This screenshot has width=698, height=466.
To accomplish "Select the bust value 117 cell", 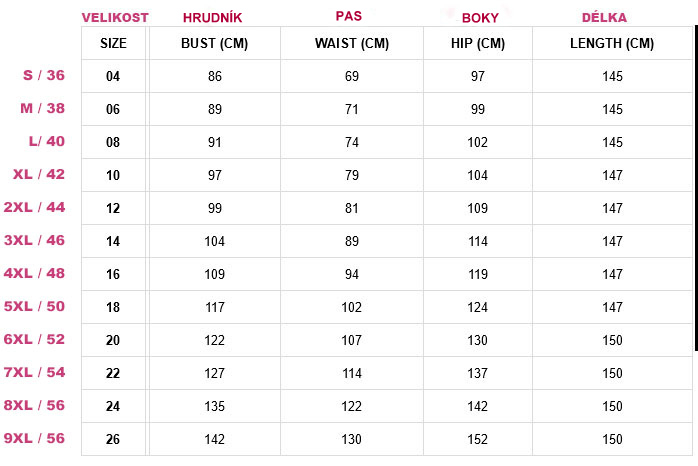I will [x=215, y=307].
